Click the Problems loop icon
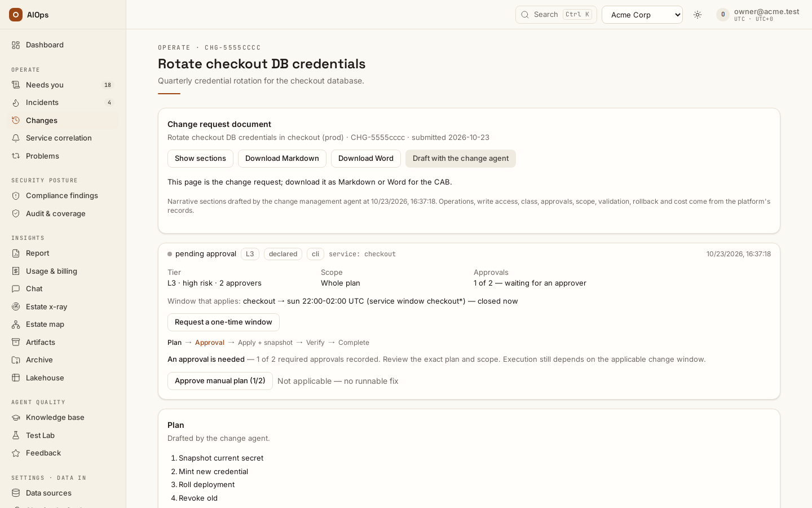This screenshot has height=508, width=812. click(x=16, y=156)
